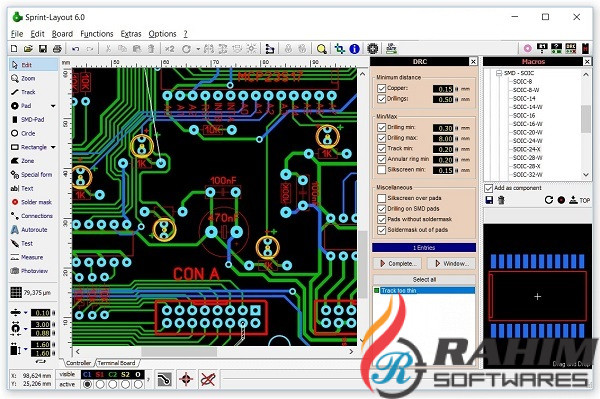Screen dimensions: 600x399
Task: Toggle the Annular ring min checkbox
Action: pyautogui.click(x=381, y=159)
